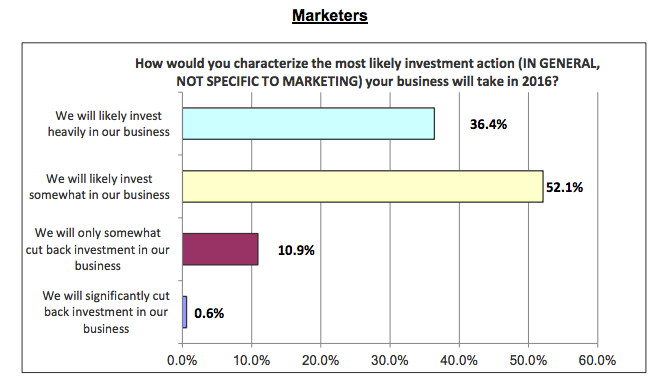The width and height of the screenshot is (662, 381).
Task: Click the yellow 52.1% bar
Action: point(363,186)
